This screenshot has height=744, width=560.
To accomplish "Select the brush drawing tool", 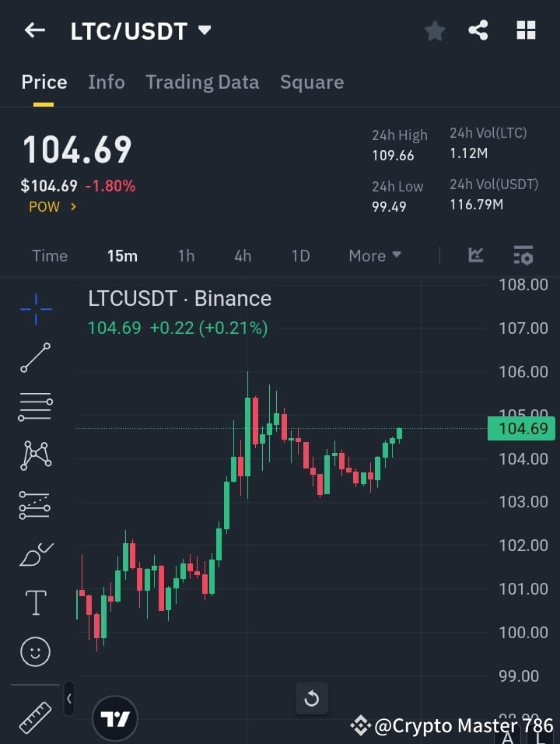I will pyautogui.click(x=36, y=554).
